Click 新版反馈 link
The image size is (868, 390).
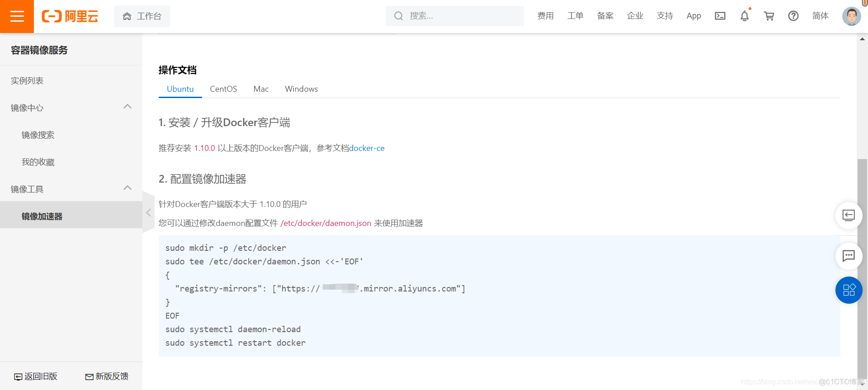[x=107, y=376]
